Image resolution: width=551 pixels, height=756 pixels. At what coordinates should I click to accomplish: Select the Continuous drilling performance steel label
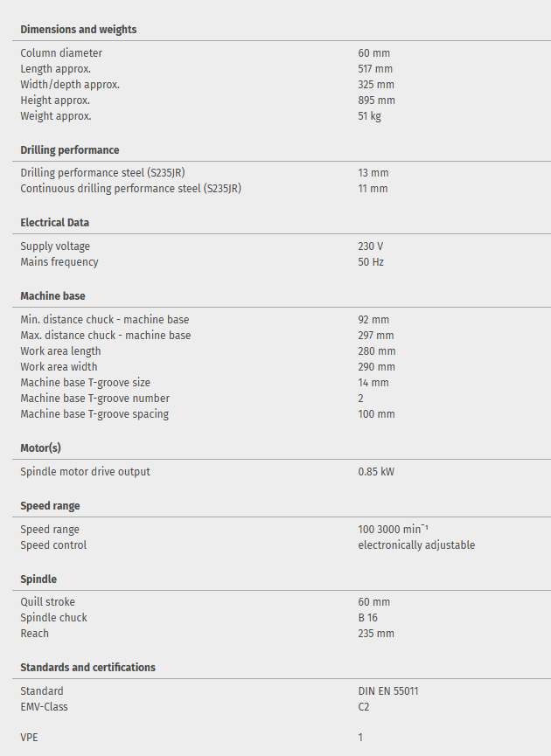pos(130,189)
